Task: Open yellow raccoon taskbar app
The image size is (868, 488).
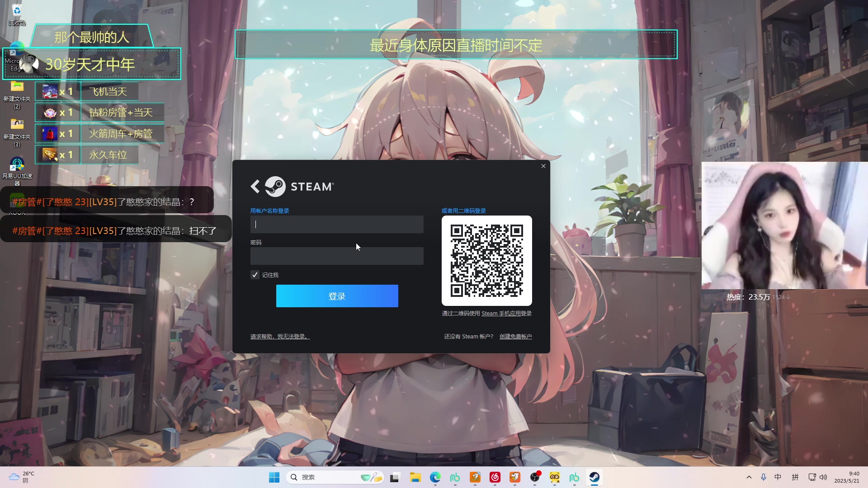Action: (555, 477)
